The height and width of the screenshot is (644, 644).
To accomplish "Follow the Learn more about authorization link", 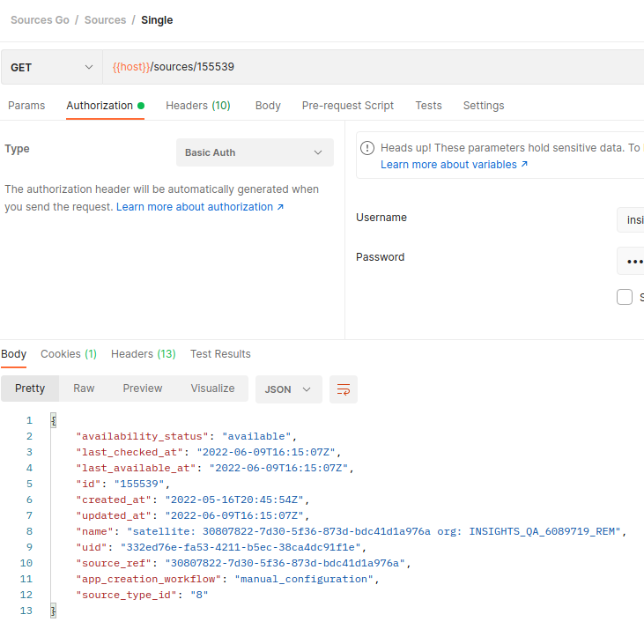I will 200,207.
